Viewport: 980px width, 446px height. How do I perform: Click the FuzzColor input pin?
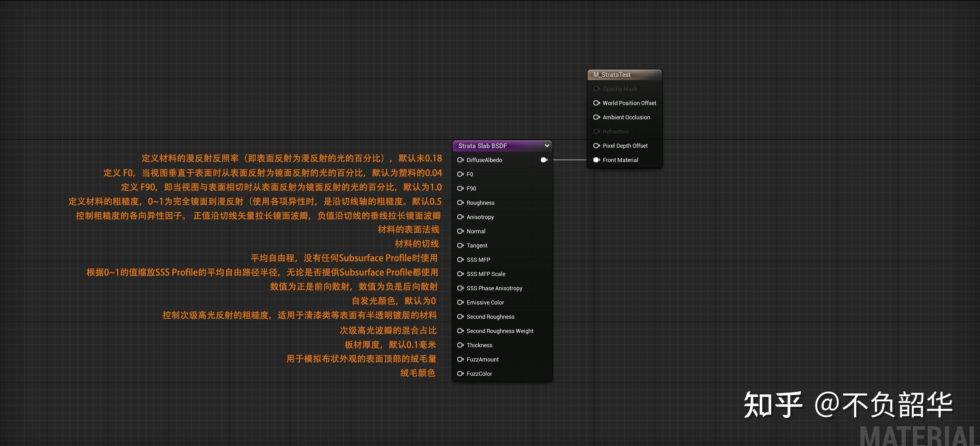[x=460, y=374]
